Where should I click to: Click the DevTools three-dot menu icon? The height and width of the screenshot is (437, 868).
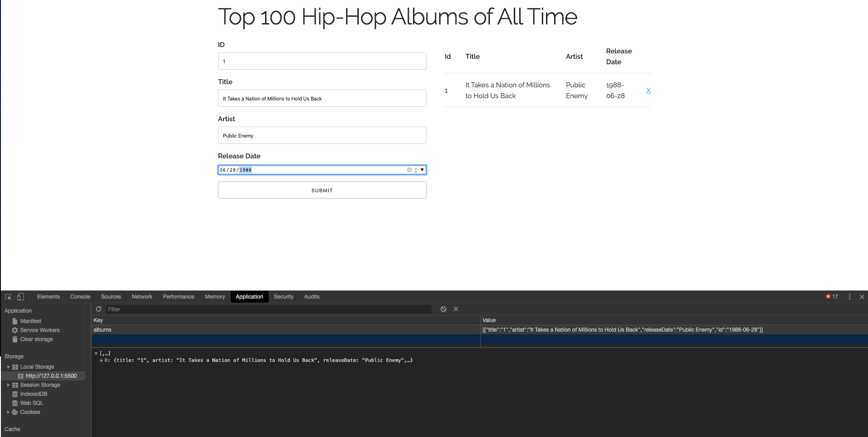[849, 297]
